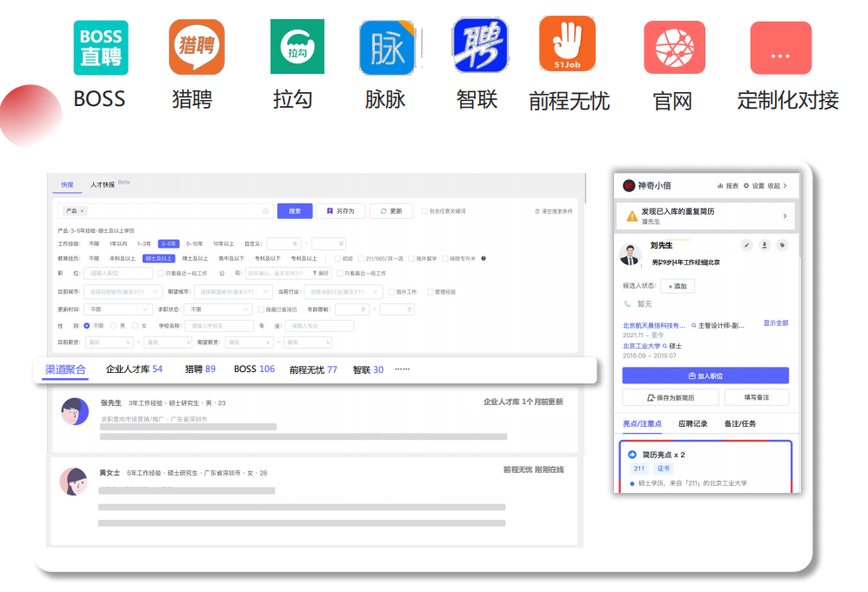Switch to the 猎聘 89 channel tab
The height and width of the screenshot is (592, 868).
[200, 369]
